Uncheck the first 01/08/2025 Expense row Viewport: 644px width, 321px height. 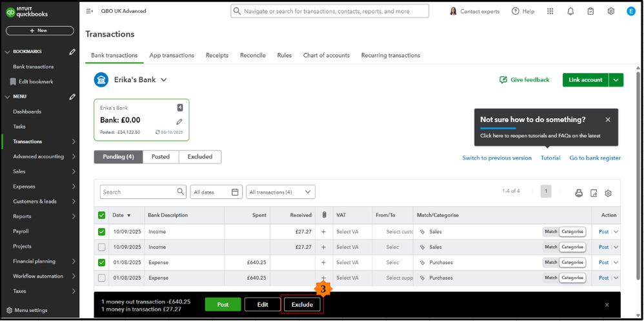(x=101, y=262)
